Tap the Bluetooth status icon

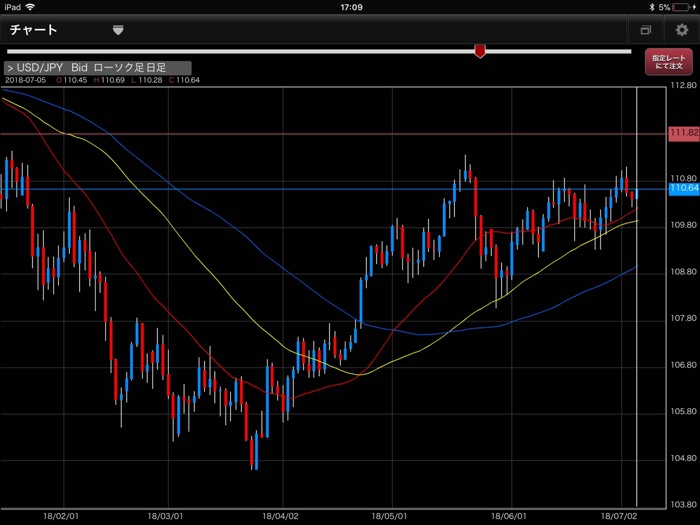pyautogui.click(x=650, y=7)
